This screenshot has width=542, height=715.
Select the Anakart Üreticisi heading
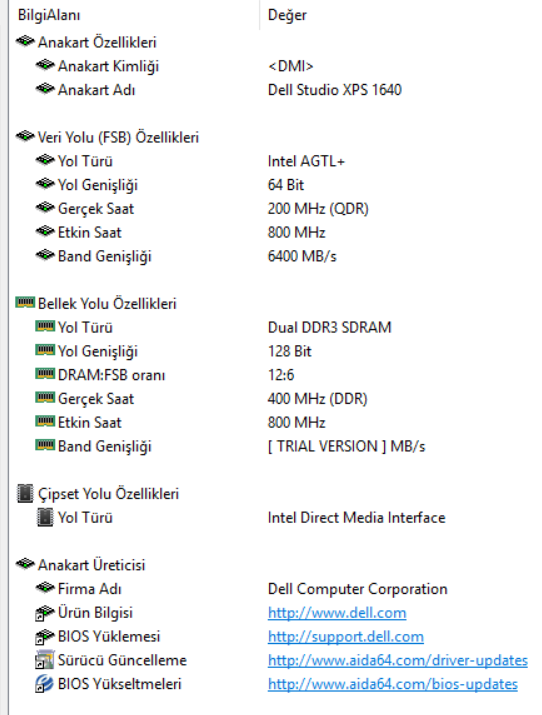click(92, 565)
